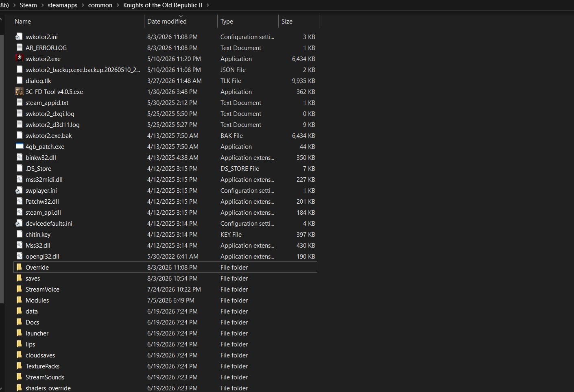
Task: Navigate to the steamapps breadcrumb
Action: tap(63, 5)
